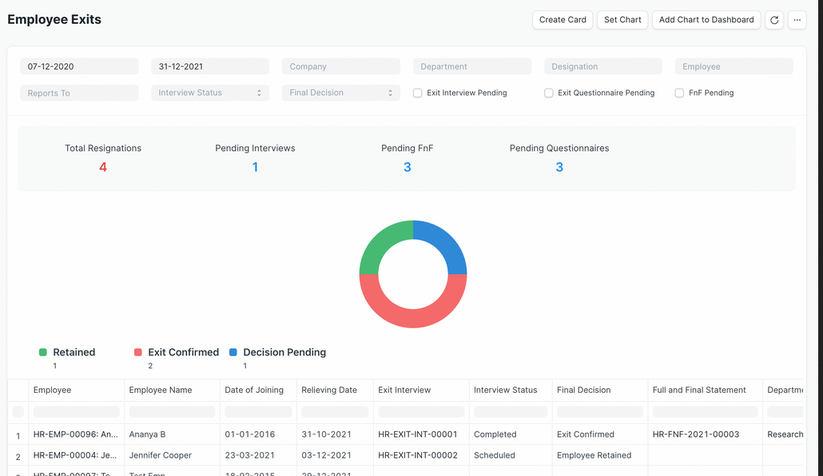The image size is (823, 476).
Task: Select the Company filter field
Action: (341, 67)
